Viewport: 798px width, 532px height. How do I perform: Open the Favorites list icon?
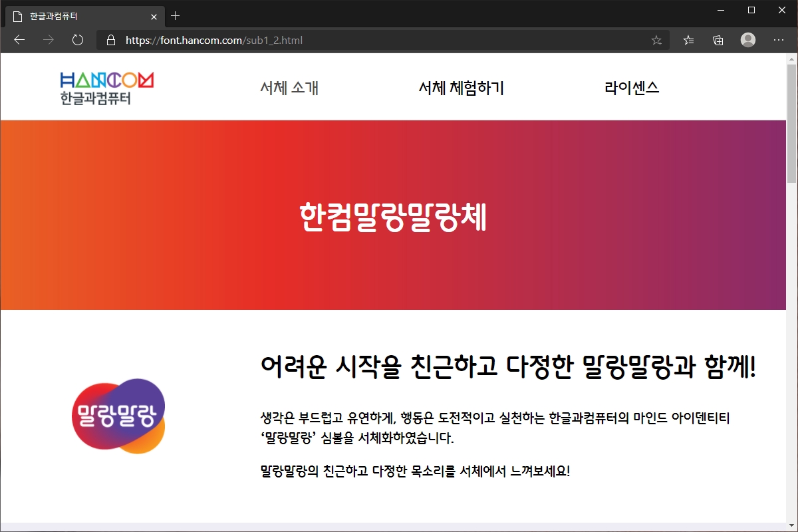coord(689,41)
